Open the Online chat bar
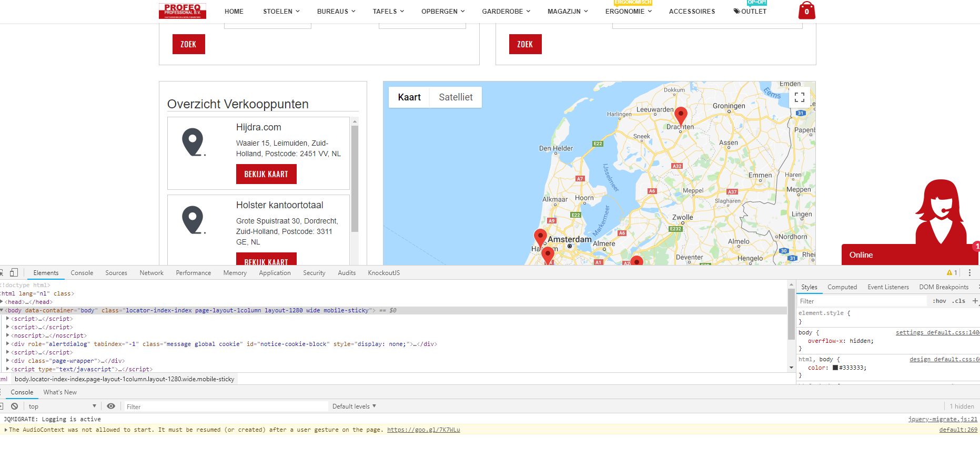This screenshot has width=980, height=458. click(x=911, y=255)
